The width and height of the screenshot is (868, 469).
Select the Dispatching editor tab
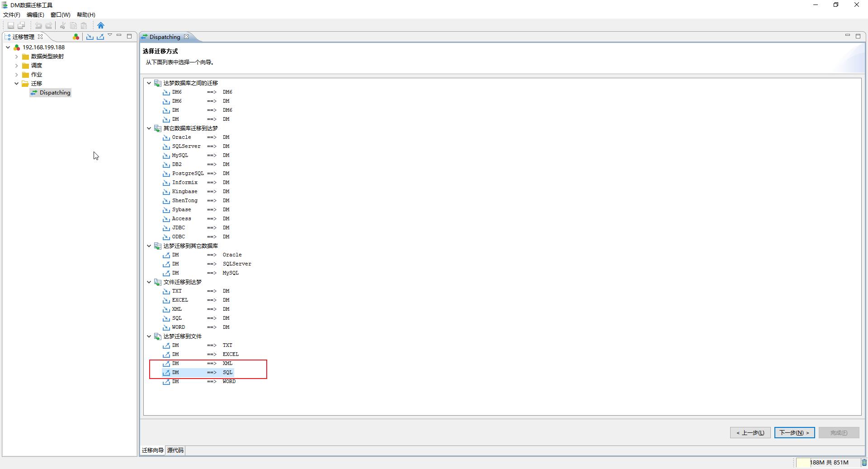point(165,37)
